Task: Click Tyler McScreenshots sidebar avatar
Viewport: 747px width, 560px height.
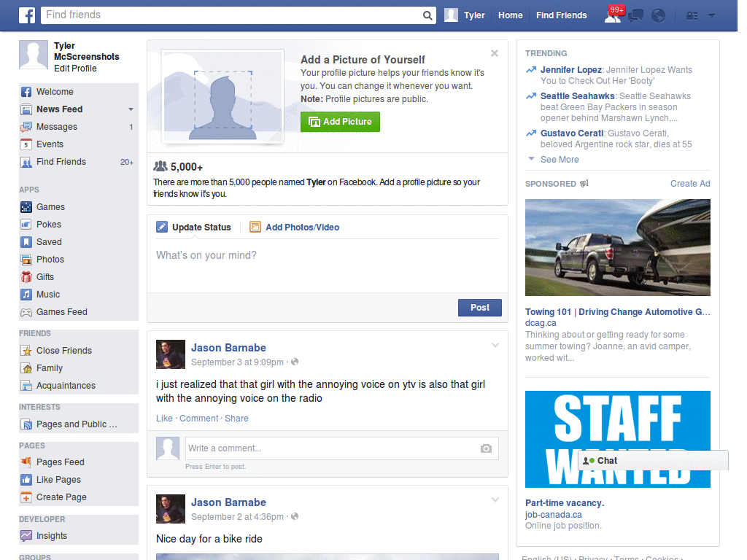Action: [34, 55]
